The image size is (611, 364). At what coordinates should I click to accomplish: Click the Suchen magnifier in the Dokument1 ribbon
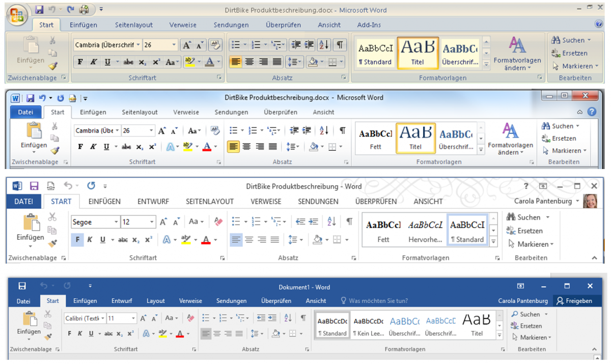pos(515,315)
